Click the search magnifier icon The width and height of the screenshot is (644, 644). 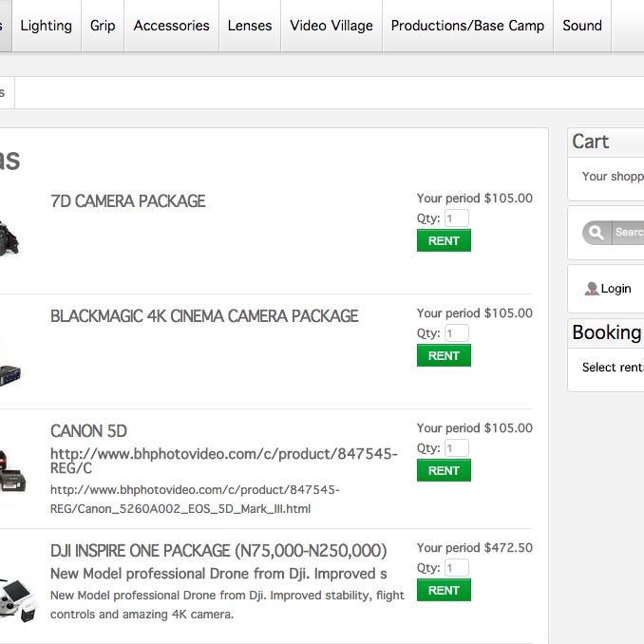click(x=597, y=233)
